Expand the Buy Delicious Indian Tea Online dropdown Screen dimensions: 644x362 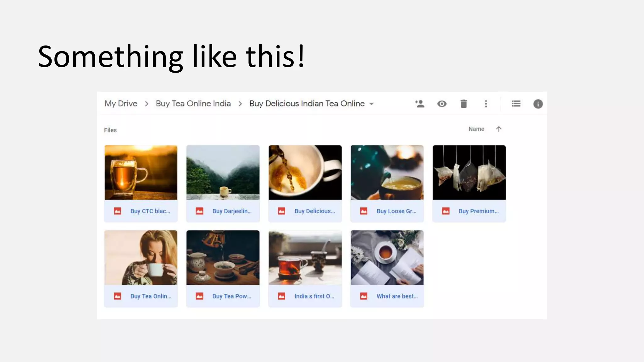coord(371,104)
